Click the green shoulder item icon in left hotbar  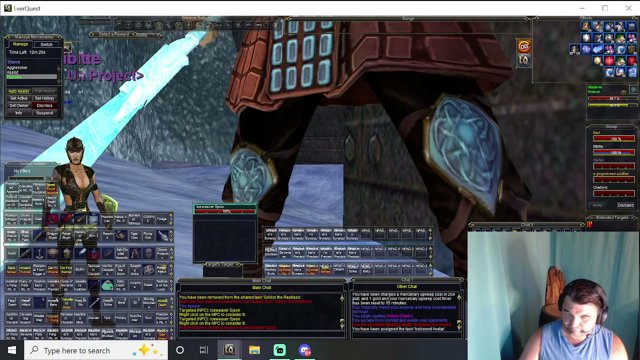(x=107, y=284)
